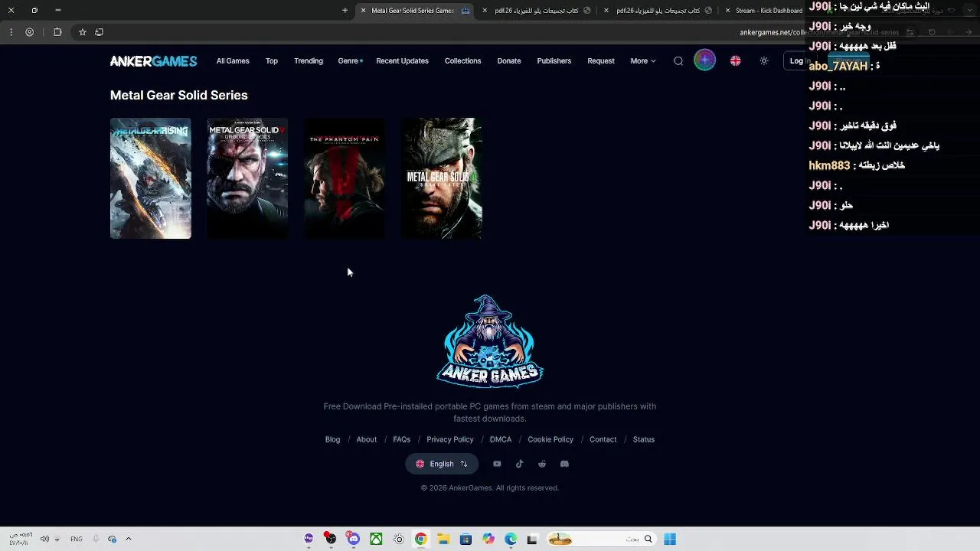
Task: Open the Copilot icon in the taskbar
Action: coord(488,540)
